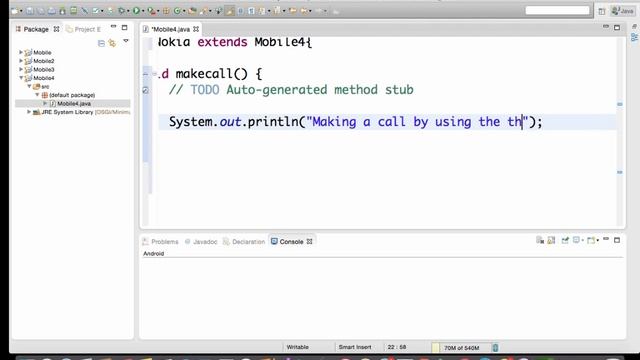Select Mobile4.java file in package tree

(74, 104)
